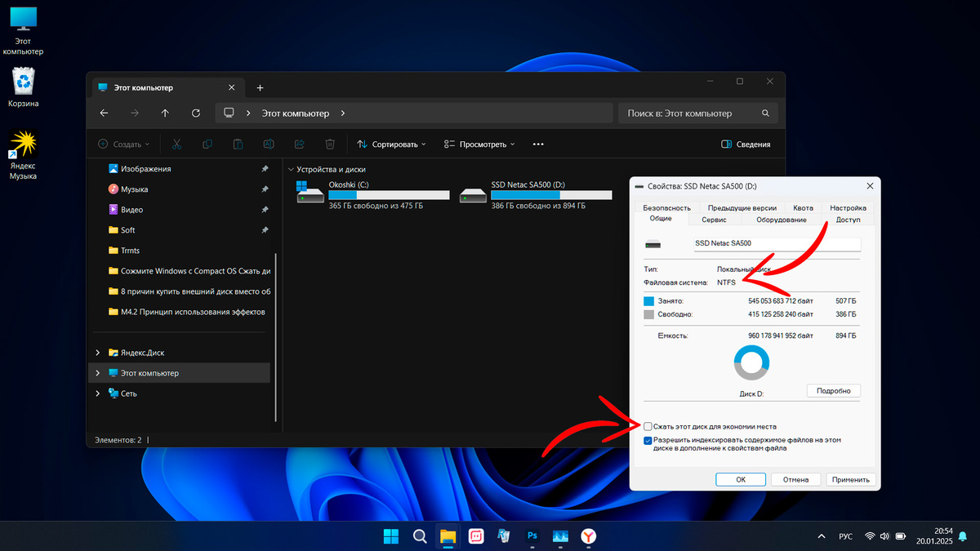Open the Trrnts folder in navigation pane
The height and width of the screenshot is (551, 980).
pyautogui.click(x=130, y=251)
